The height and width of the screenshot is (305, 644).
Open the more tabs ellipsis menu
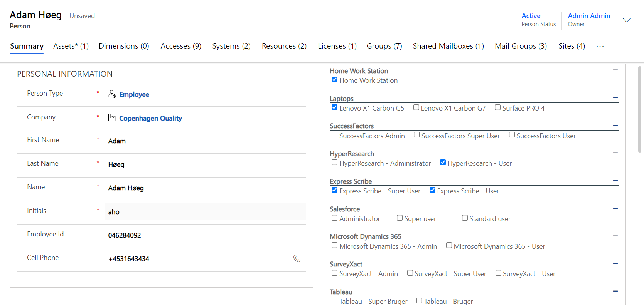click(x=600, y=46)
